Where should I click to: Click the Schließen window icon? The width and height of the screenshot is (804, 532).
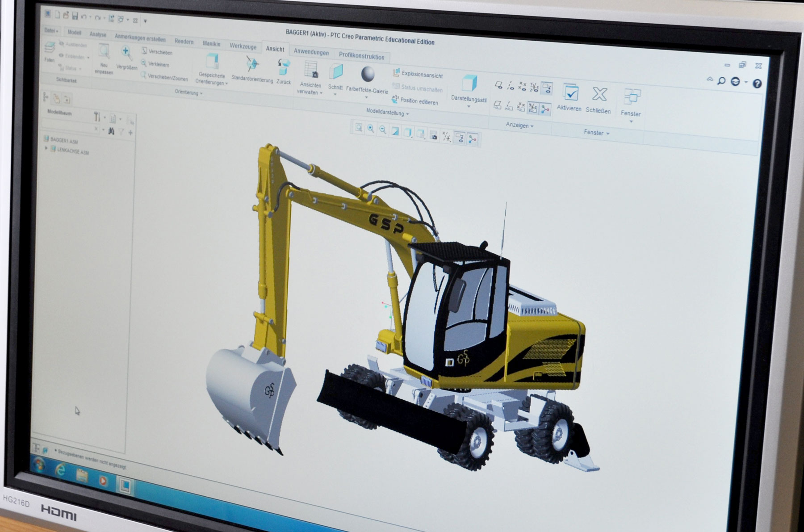pyautogui.click(x=599, y=94)
